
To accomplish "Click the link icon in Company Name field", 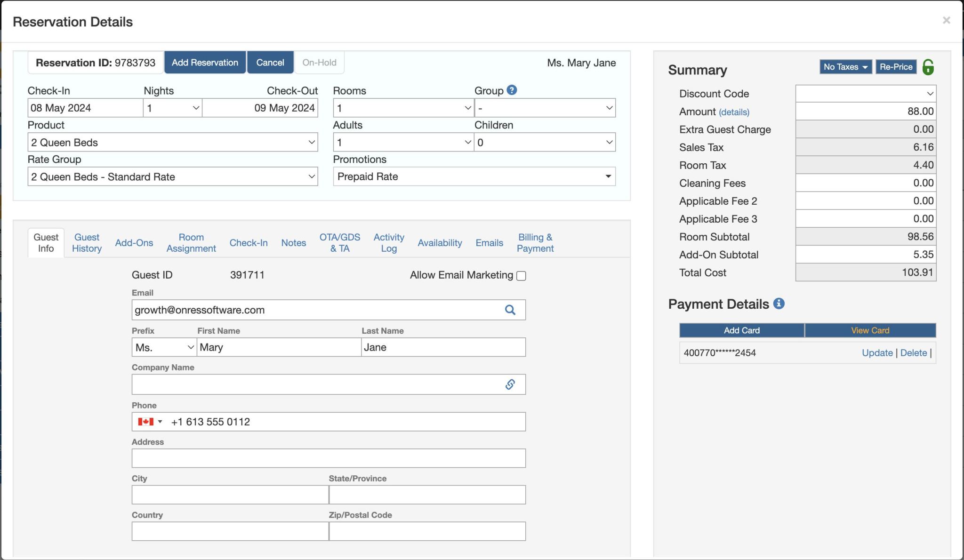I will point(510,384).
